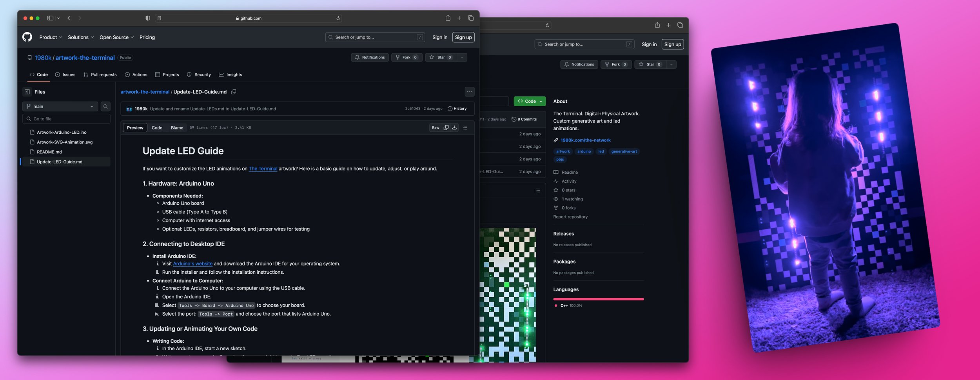
Task: Open Notifications button in the front window
Action: (370, 58)
